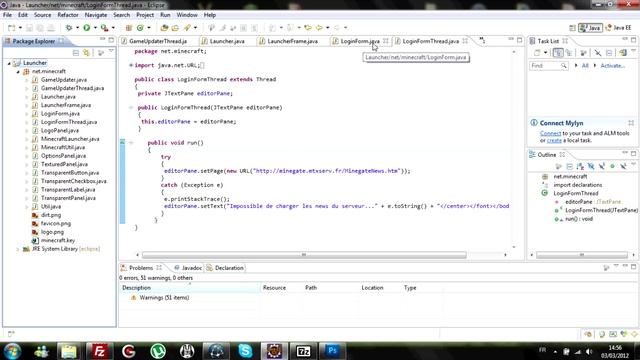Screen dimensions: 640x360
Task: Click the New file wizard toolbar icon
Action: (11, 28)
